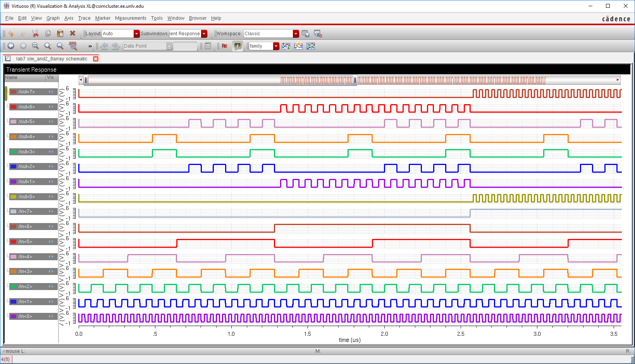This screenshot has width=635, height=364.
Task: Click the red flag marker icon
Action: (225, 46)
